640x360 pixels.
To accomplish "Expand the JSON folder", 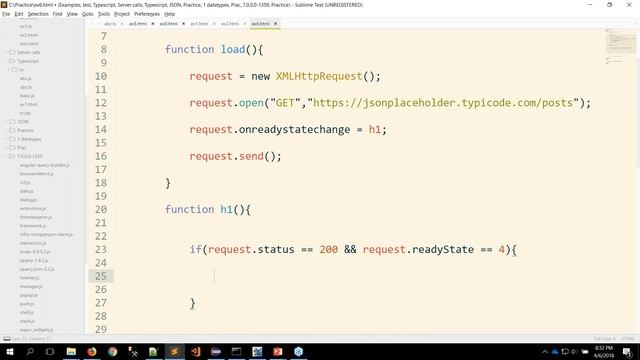I will tap(7, 122).
